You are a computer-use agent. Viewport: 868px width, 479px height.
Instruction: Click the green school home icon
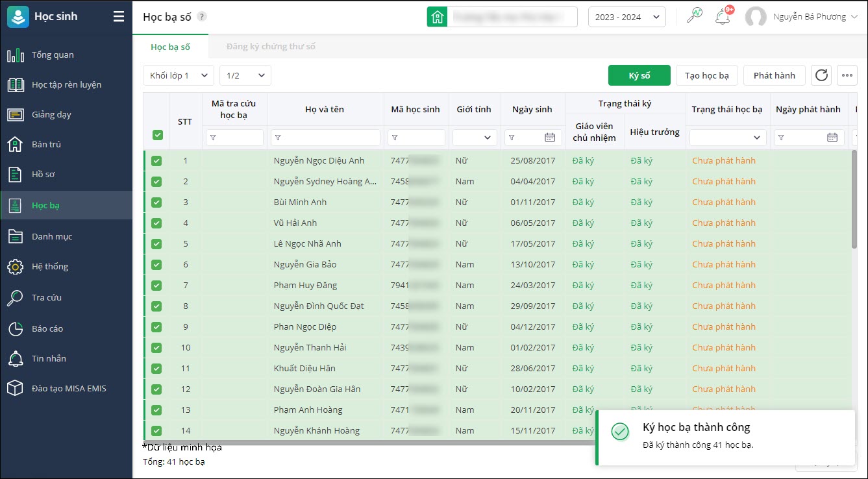pos(437,17)
